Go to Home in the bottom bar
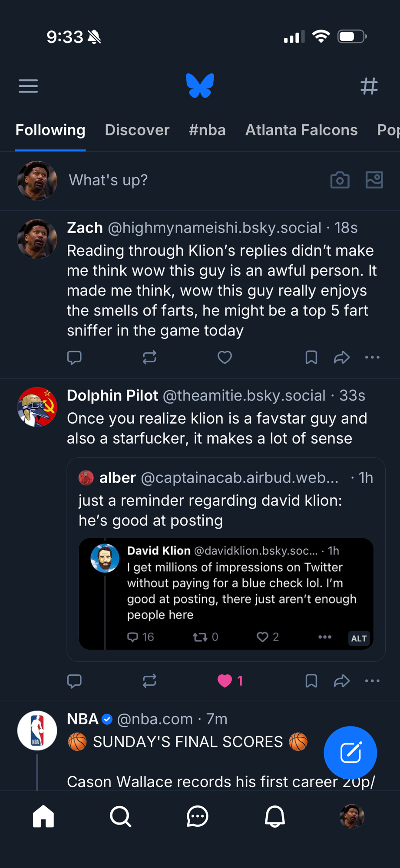Viewport: 400px width, 868px height. 43,817
